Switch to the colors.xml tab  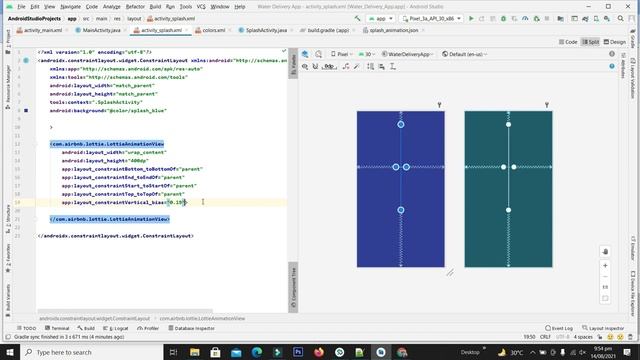pos(211,30)
